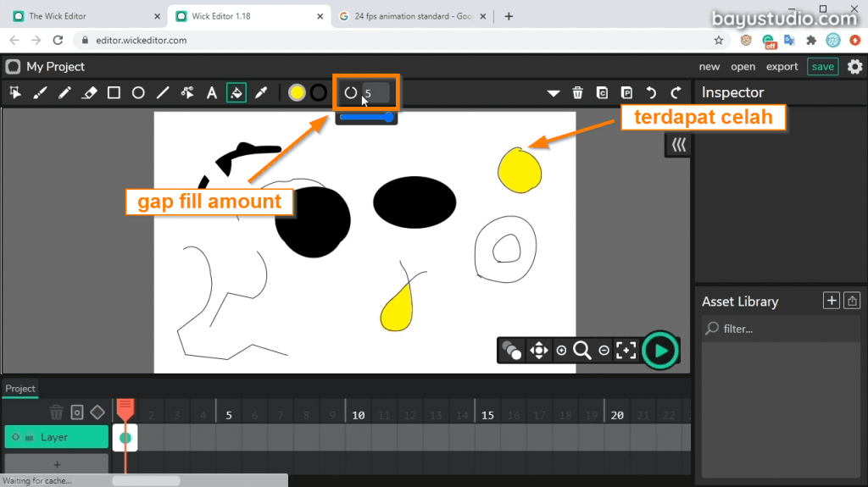The width and height of the screenshot is (868, 487).
Task: Select the Path Cursor tool
Action: click(x=187, y=92)
